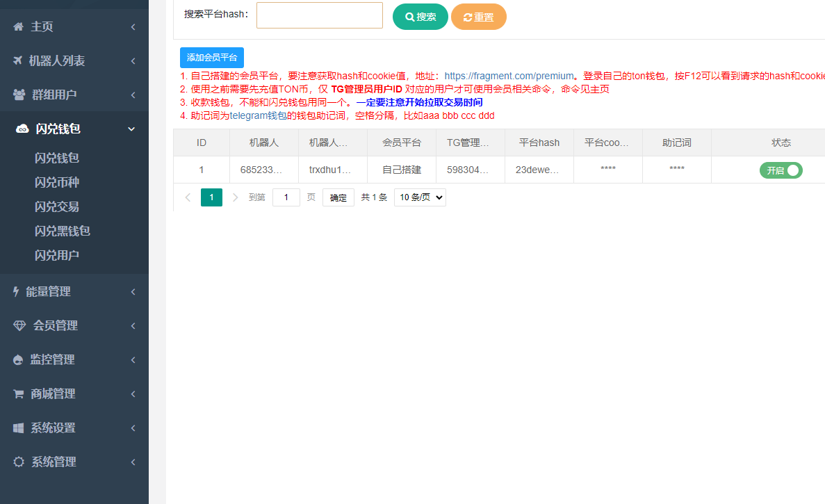Open the 闪兑钱包 submenu item
Screen dimensions: 825x504
click(57, 158)
